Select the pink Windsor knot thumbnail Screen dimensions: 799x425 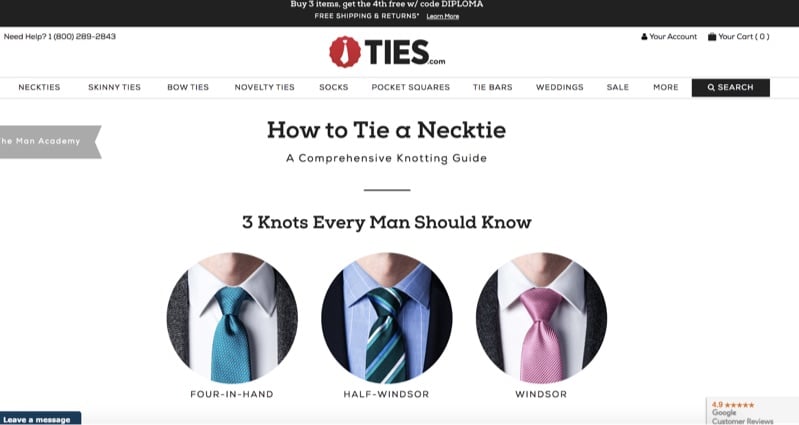[x=541, y=317]
